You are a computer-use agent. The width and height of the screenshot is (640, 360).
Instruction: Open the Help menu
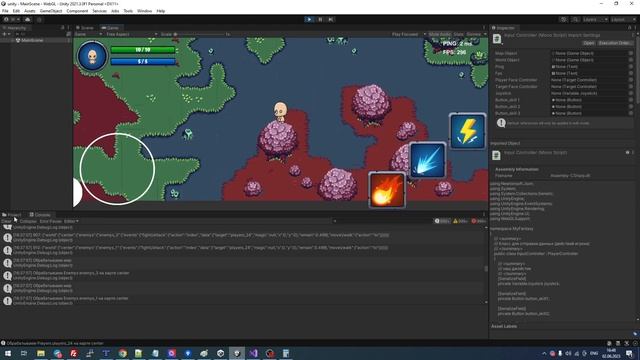[x=161, y=11]
